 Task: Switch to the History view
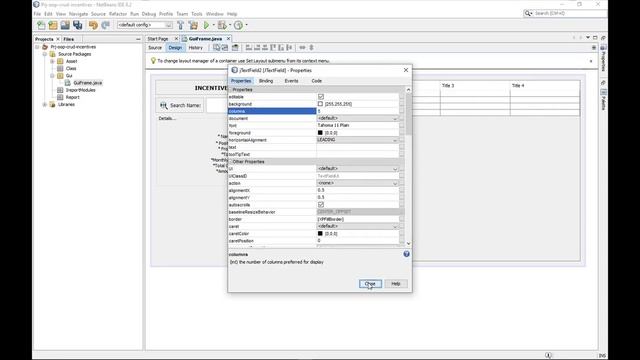pos(196,48)
